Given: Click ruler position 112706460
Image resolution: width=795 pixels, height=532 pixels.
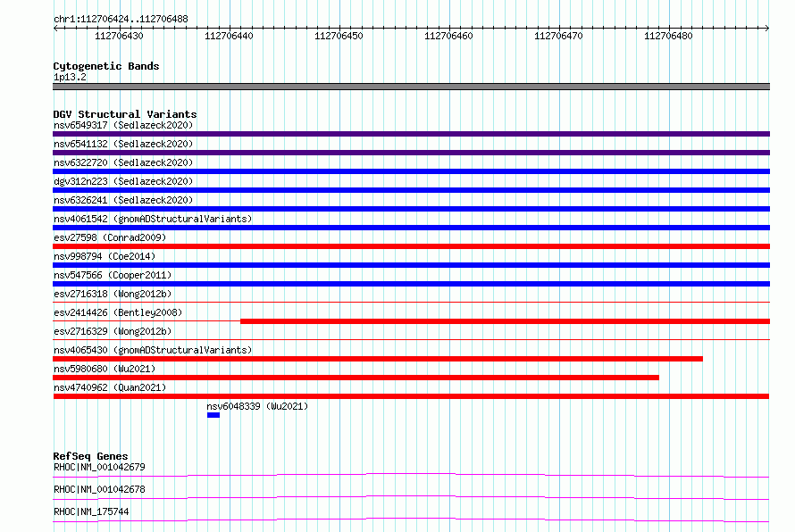Looking at the screenshot, I should coord(448,36).
